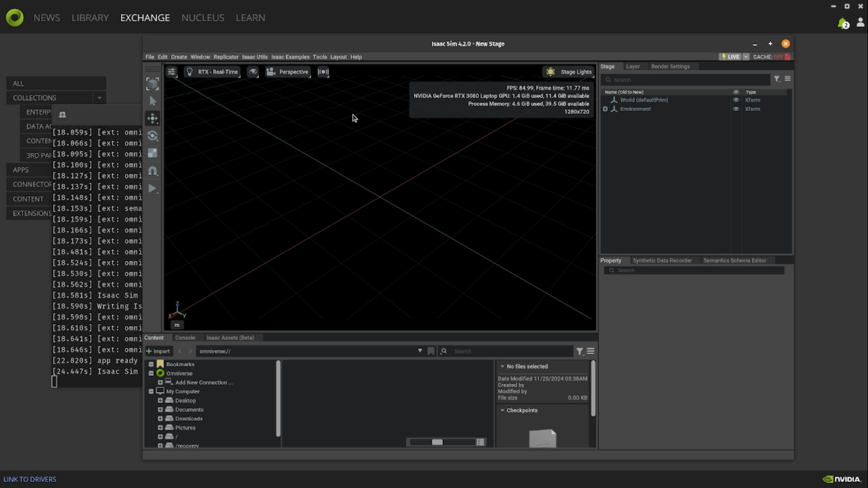Select the Rotate tool in left toolbar
This screenshot has width=868, height=488.
[153, 136]
